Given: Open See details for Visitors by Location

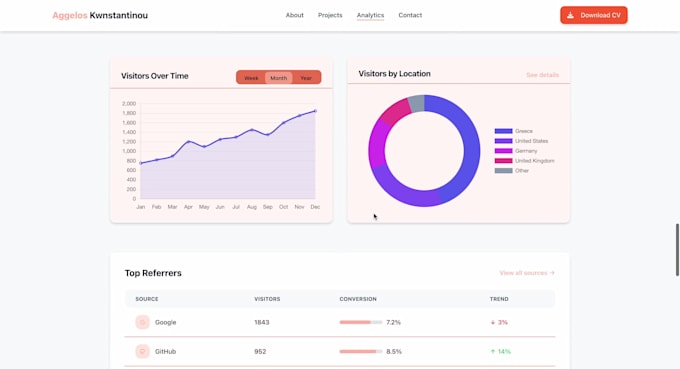Looking at the screenshot, I should (543, 75).
